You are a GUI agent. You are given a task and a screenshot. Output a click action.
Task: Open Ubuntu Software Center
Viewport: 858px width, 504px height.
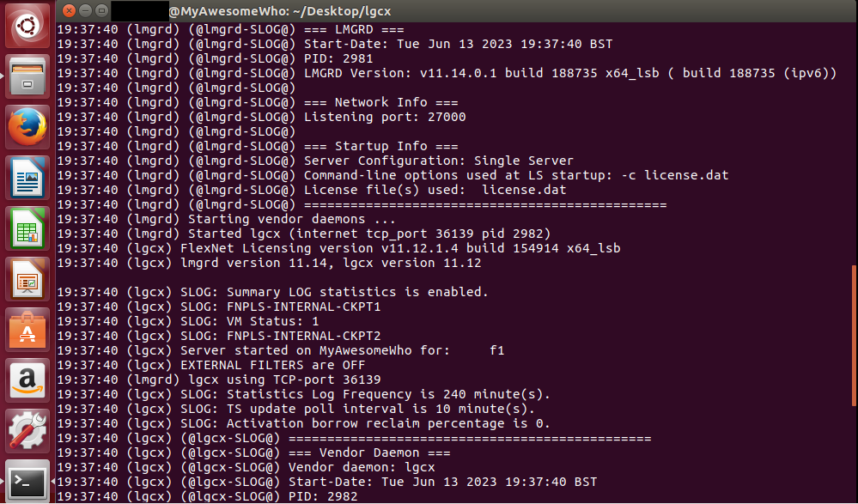point(27,331)
